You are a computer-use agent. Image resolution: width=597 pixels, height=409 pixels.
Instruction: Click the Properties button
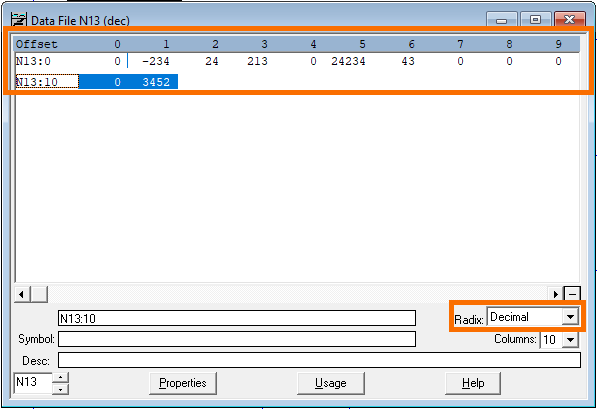(183, 383)
